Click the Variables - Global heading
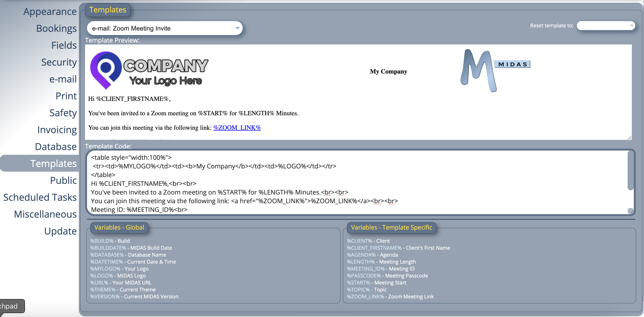 click(119, 228)
